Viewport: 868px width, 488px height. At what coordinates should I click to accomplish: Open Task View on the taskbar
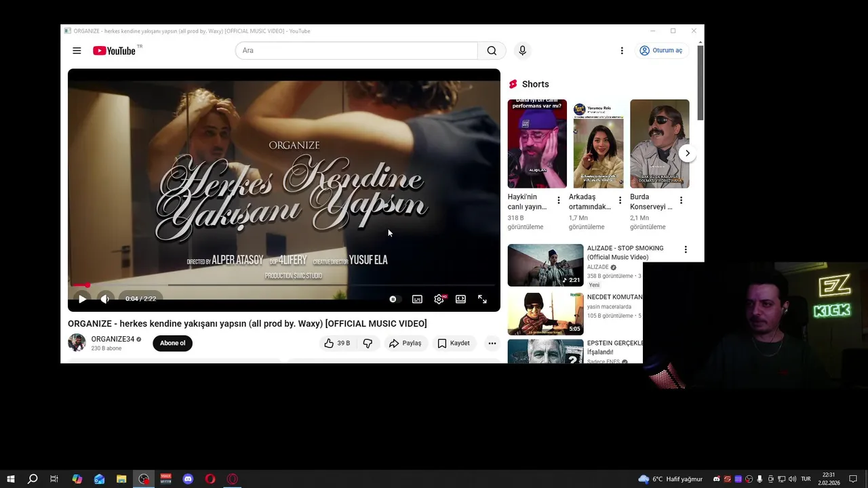[54, 479]
